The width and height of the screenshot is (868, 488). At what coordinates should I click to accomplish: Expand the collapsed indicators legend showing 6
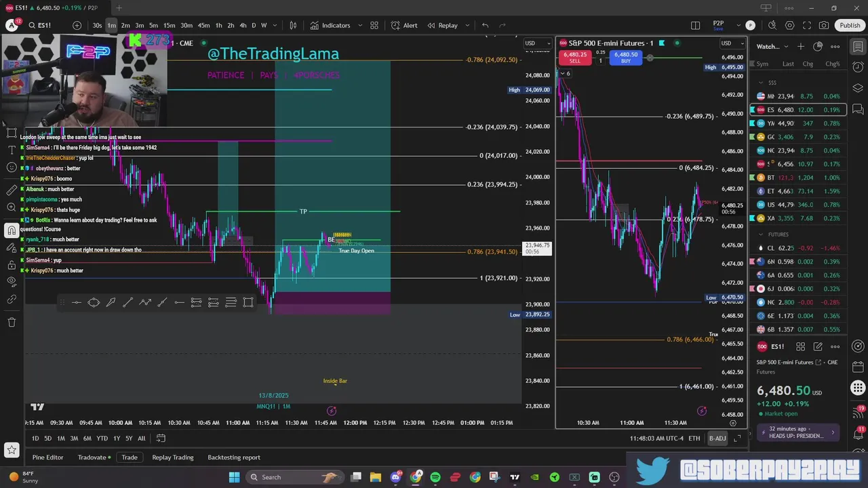coord(565,73)
